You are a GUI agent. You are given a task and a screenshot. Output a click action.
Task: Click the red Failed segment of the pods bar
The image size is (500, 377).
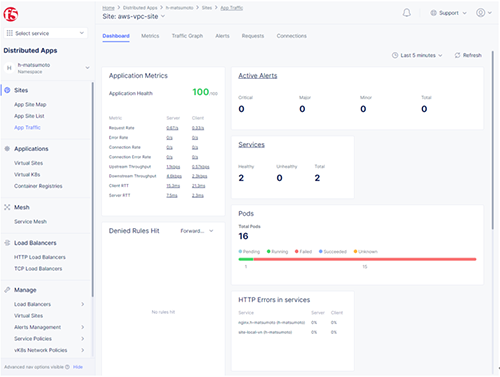click(x=365, y=259)
